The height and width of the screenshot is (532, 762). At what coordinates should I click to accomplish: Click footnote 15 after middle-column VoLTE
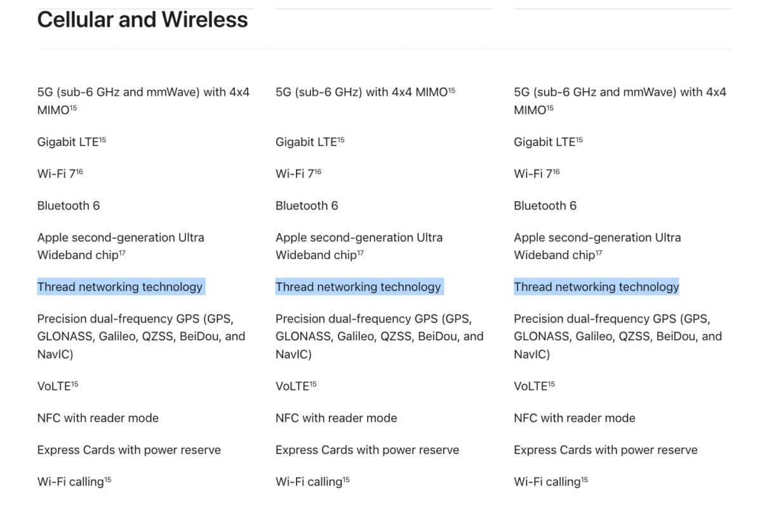pyautogui.click(x=313, y=383)
